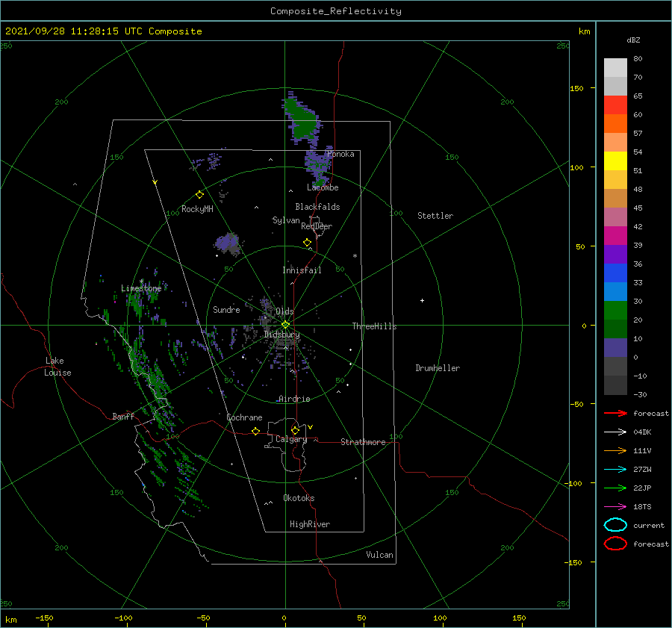
Task: Click the yellow radar center marker at Olds
Action: [285, 325]
